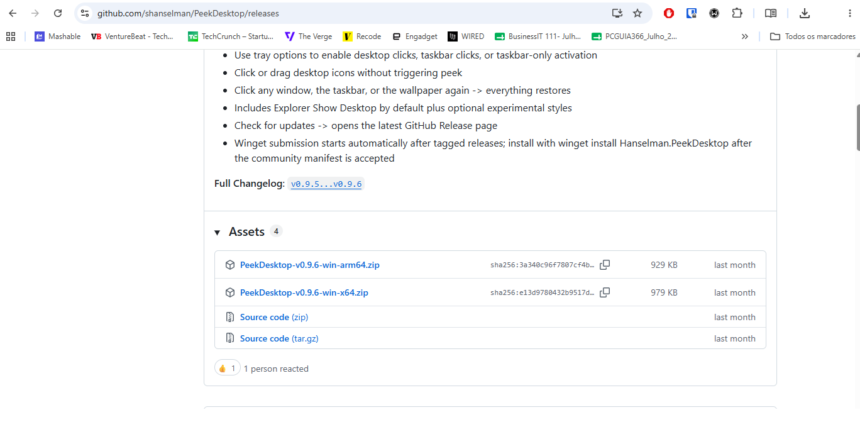Open site information icon in address bar

click(84, 13)
